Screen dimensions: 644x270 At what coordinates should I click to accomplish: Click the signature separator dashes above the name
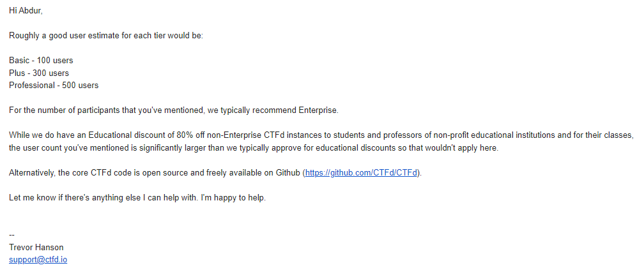coord(11,235)
